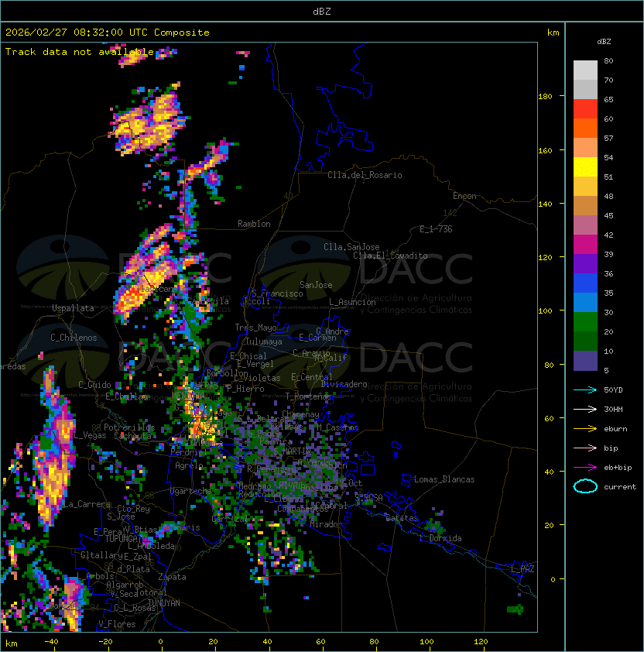Click the cyan ellipse 'current' legend icon

(585, 486)
